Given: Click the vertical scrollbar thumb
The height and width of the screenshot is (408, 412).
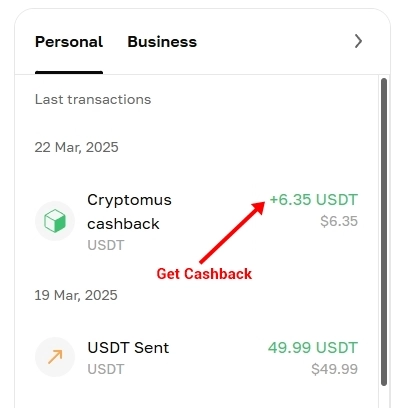Looking at the screenshot, I should pos(384,232).
